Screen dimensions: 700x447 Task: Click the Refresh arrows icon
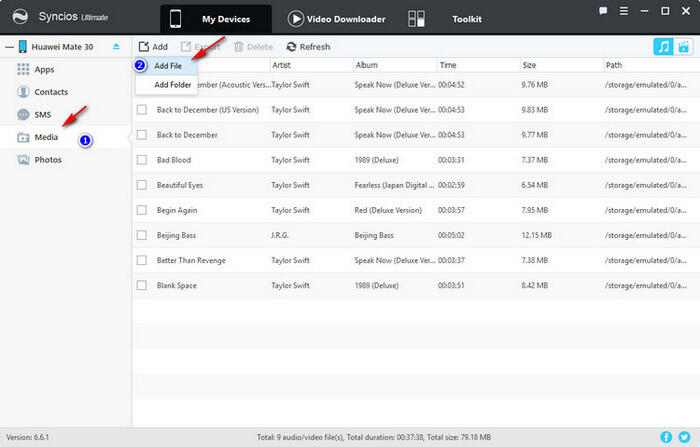click(292, 46)
